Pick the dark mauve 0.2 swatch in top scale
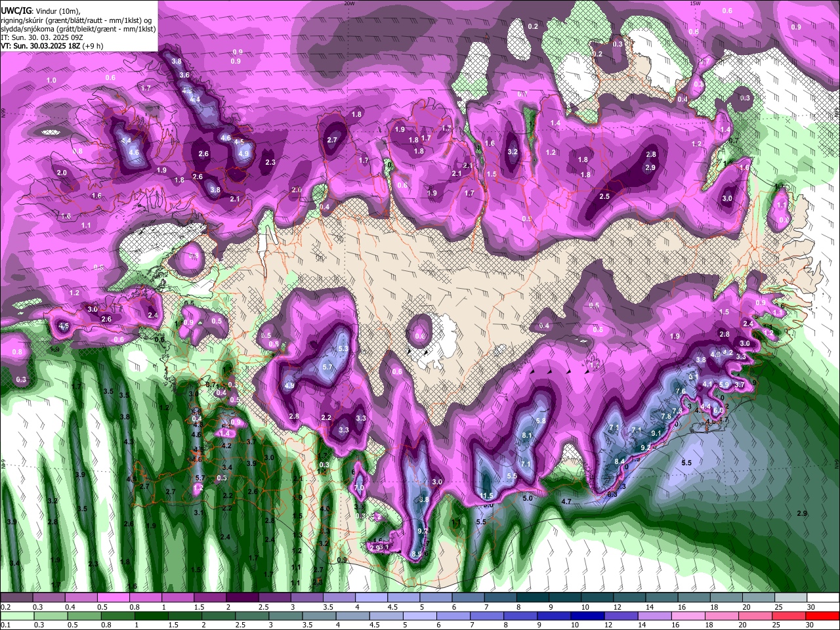This screenshot has height=630, width=840. pyautogui.click(x=16, y=598)
